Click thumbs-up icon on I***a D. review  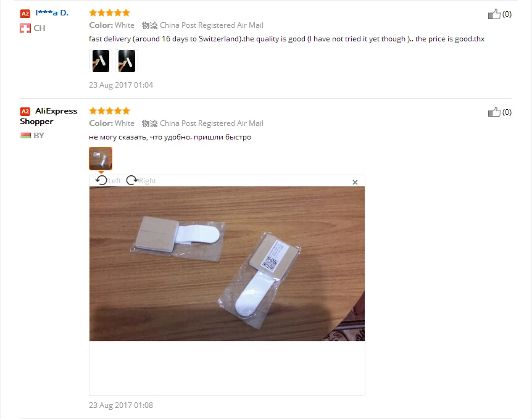click(494, 14)
